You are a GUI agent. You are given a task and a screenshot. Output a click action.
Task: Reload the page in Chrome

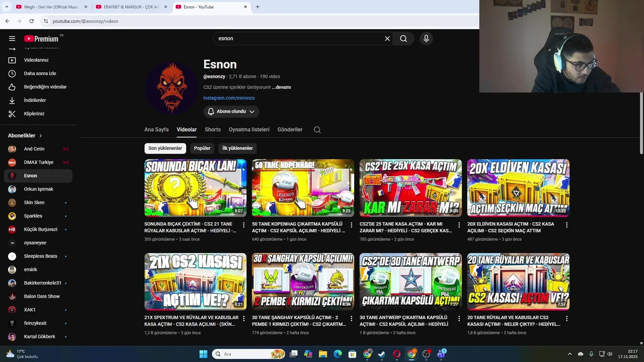coord(31,21)
